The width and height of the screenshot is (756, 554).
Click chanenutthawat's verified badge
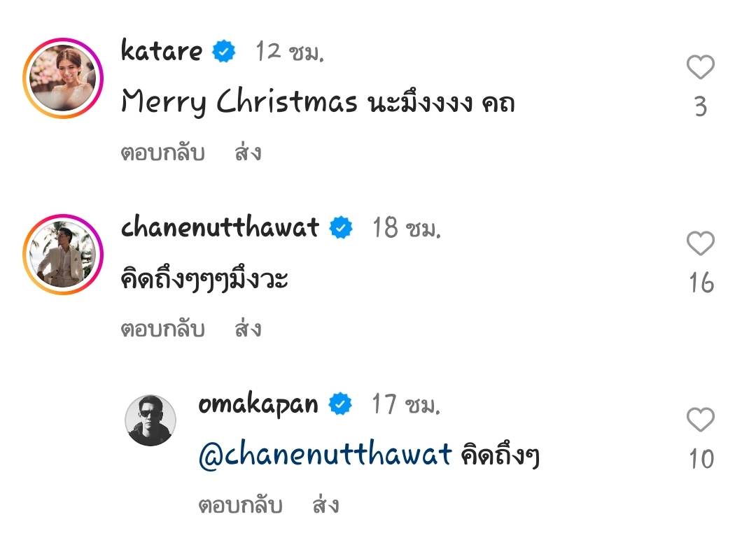(x=341, y=227)
